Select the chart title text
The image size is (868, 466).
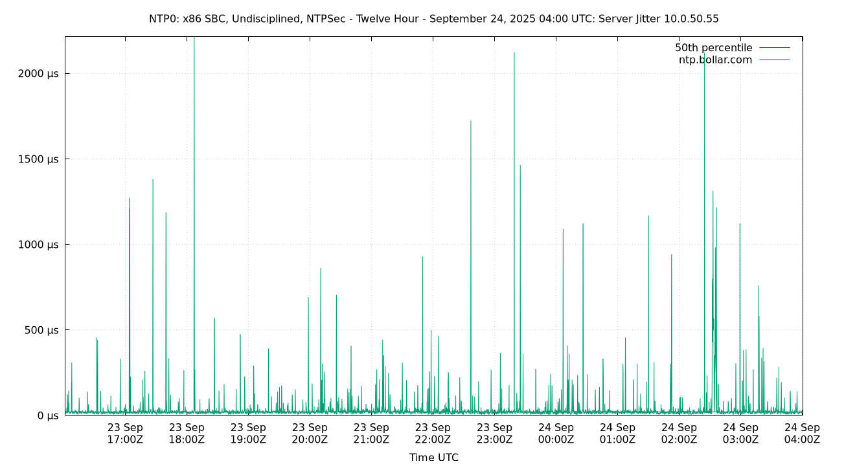(434, 19)
